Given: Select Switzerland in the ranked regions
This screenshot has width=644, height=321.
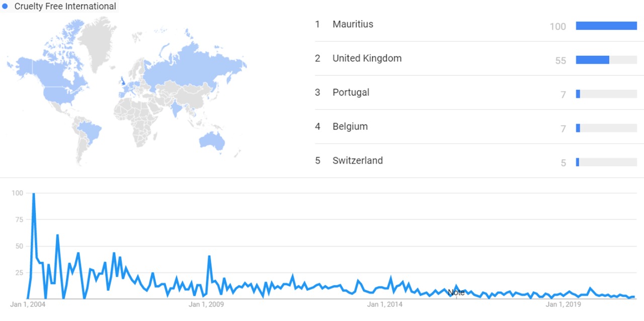Looking at the screenshot, I should tap(357, 161).
